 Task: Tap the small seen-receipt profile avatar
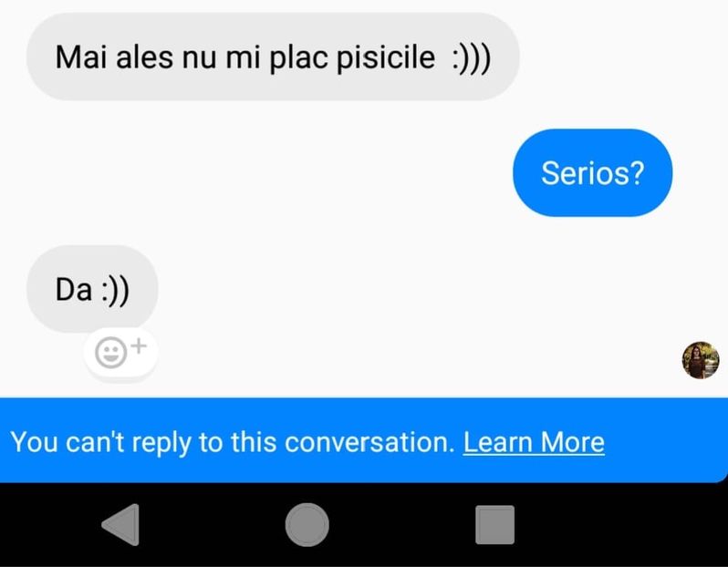tap(701, 360)
